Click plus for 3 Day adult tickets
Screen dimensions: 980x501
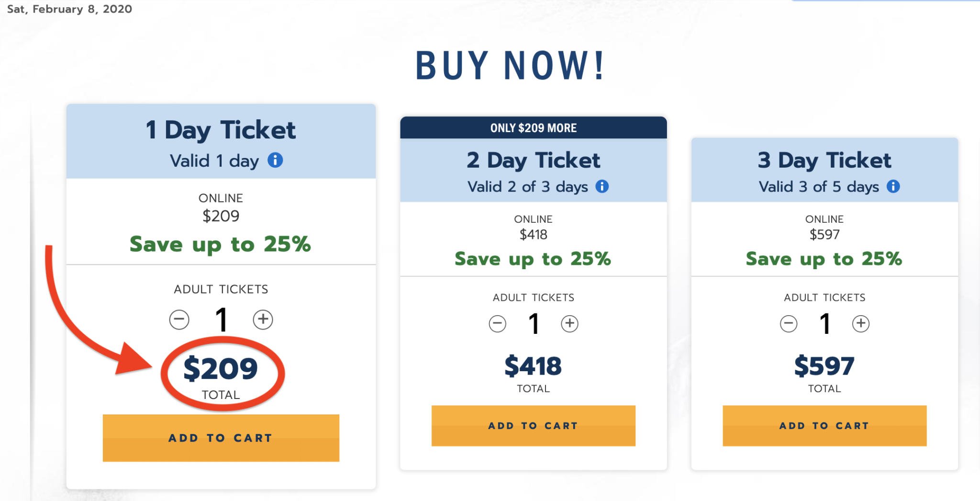tap(861, 324)
